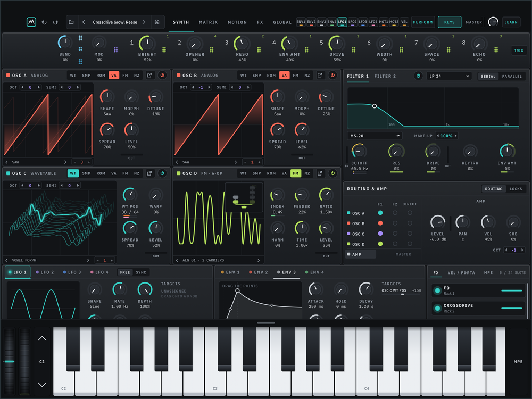Route OSC A to F2
Screen dimensions: 532x399
coord(395,213)
